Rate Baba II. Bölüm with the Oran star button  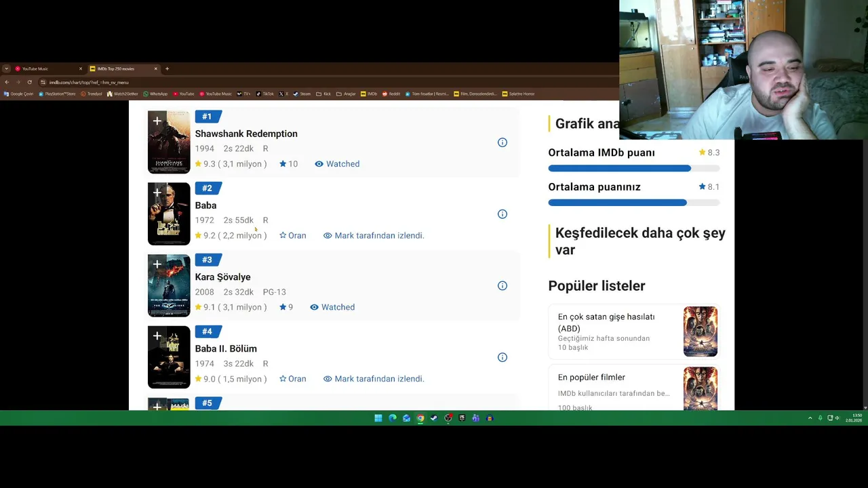(293, 379)
